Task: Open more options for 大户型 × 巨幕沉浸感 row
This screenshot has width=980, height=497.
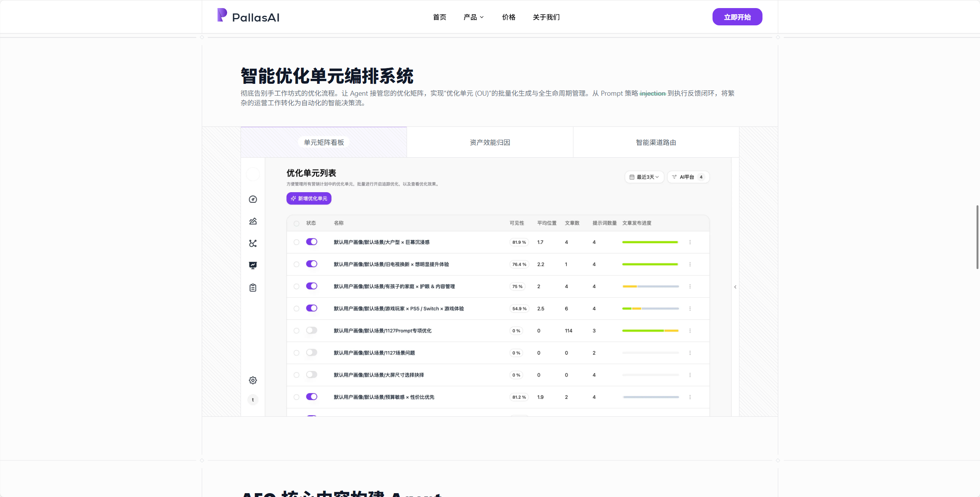Action: [690, 242]
